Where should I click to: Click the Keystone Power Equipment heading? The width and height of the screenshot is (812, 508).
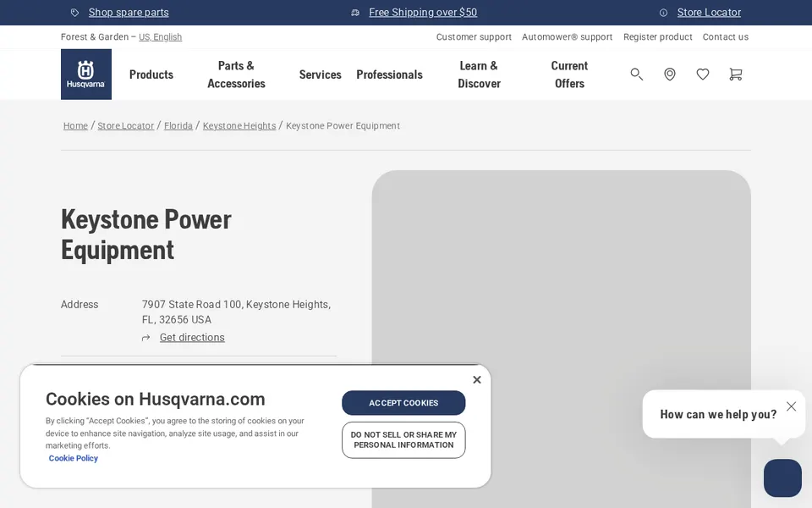[x=146, y=235]
